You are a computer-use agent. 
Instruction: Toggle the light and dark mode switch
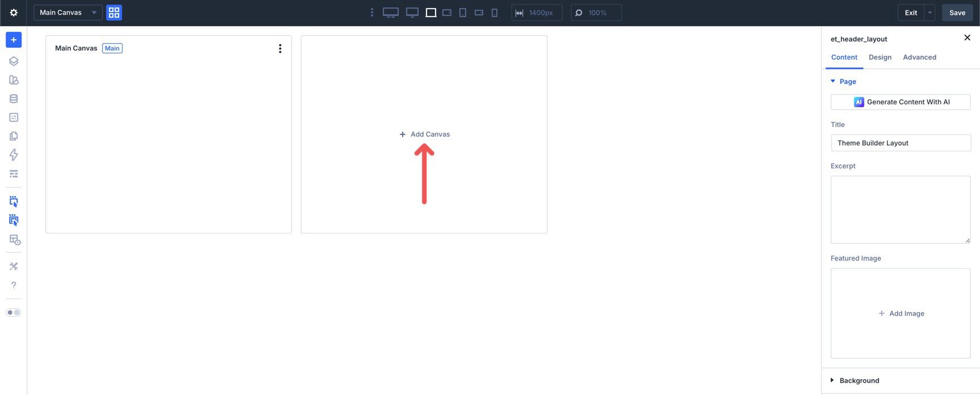(x=14, y=312)
